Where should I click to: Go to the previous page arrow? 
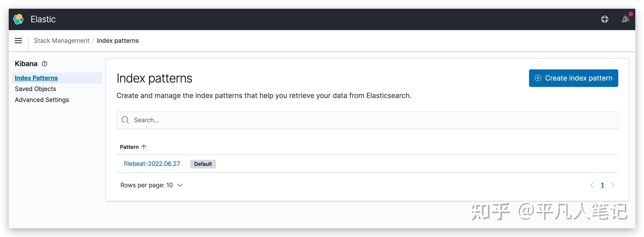pyautogui.click(x=592, y=185)
